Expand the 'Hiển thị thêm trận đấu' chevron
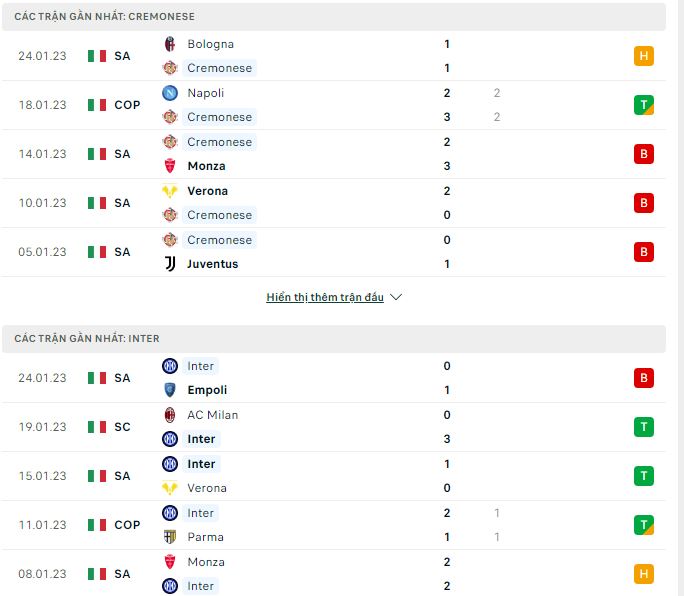684x596 pixels. point(396,297)
